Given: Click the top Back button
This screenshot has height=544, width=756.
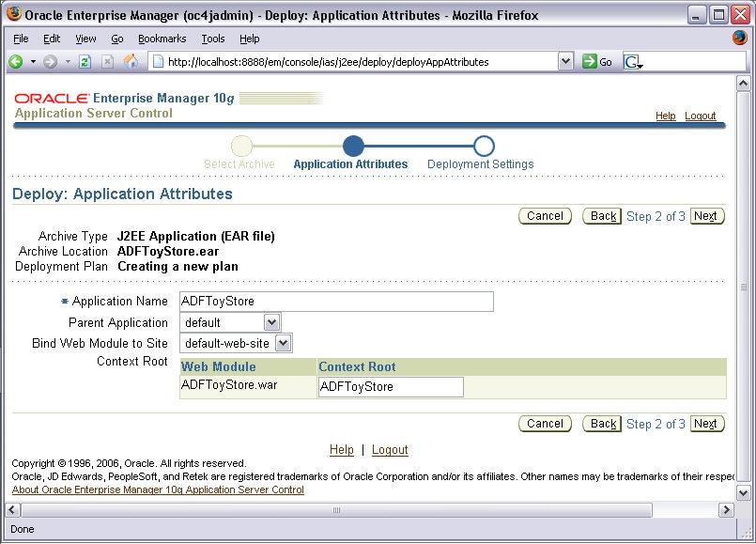Looking at the screenshot, I should tap(602, 216).
